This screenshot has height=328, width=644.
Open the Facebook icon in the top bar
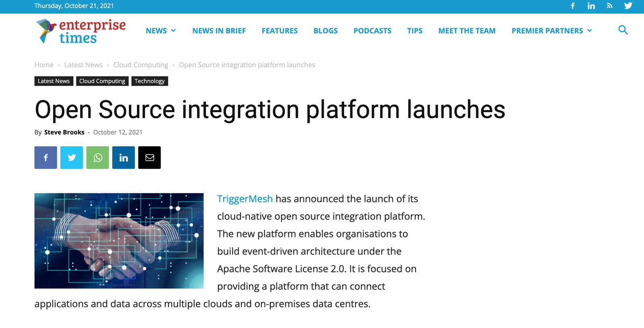pyautogui.click(x=572, y=6)
